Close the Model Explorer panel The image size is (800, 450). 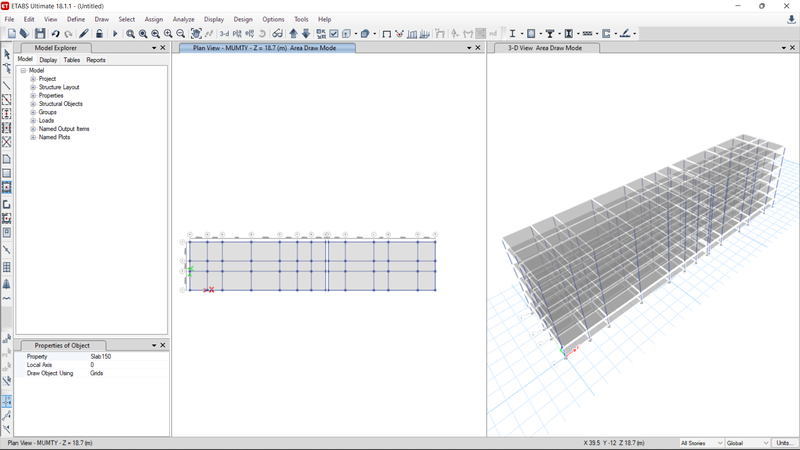pos(163,48)
